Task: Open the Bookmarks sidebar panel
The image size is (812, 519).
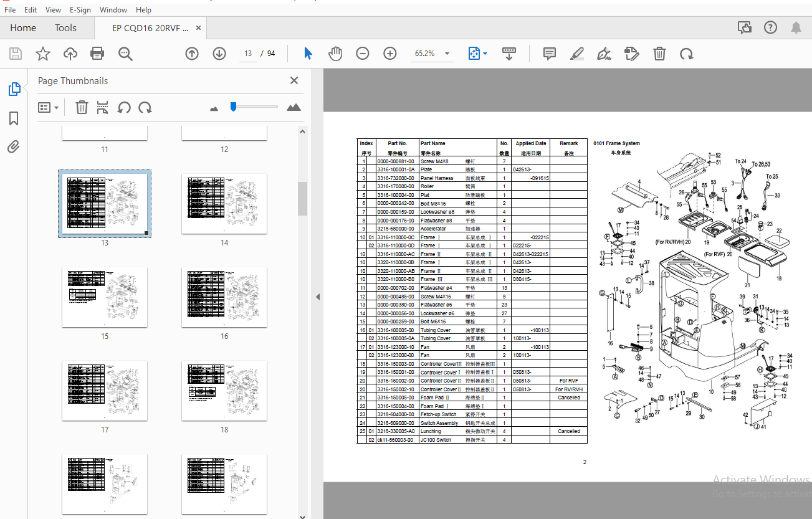Action: (14, 118)
